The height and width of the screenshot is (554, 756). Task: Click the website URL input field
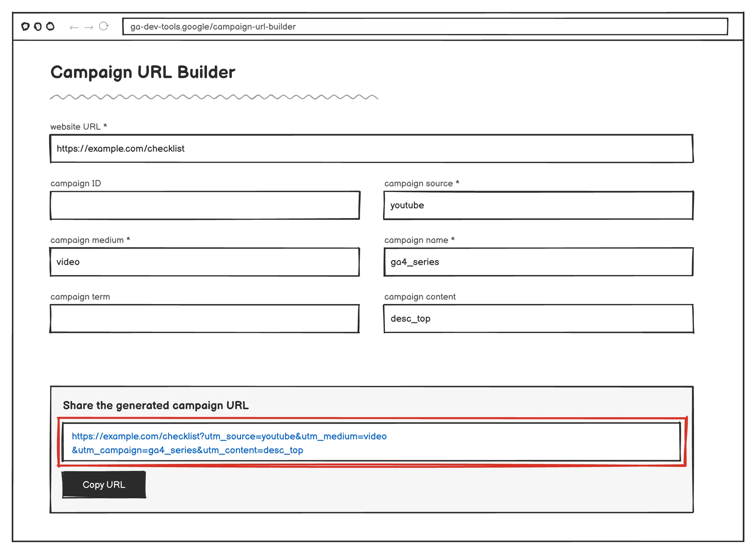coord(372,149)
